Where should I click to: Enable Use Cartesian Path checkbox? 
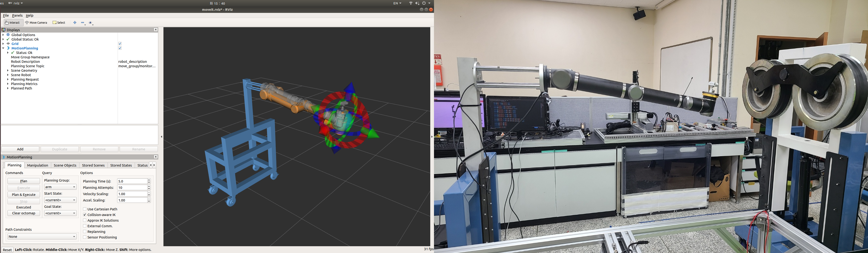click(84, 209)
